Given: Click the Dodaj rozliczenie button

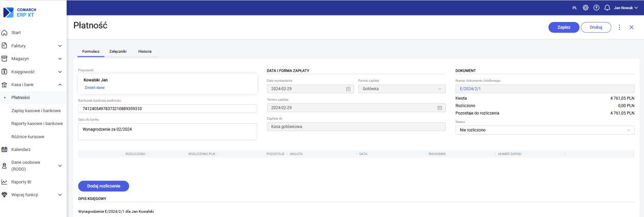Looking at the screenshot, I should [x=103, y=186].
